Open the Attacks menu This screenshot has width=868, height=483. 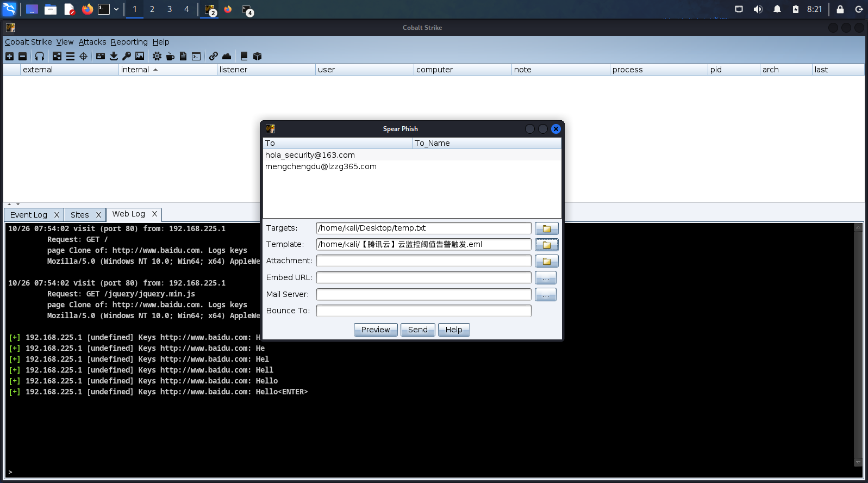92,42
